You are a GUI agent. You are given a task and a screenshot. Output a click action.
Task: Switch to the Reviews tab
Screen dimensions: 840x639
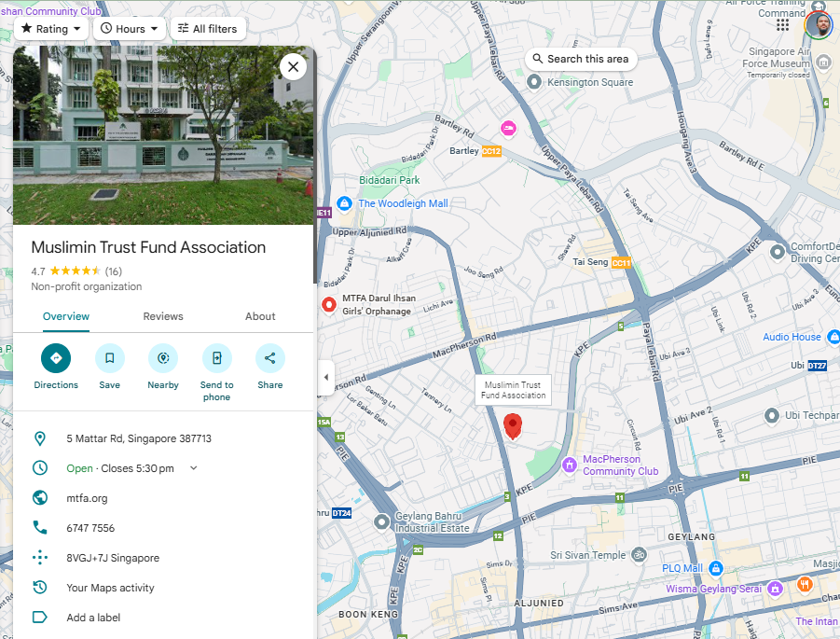[163, 316]
